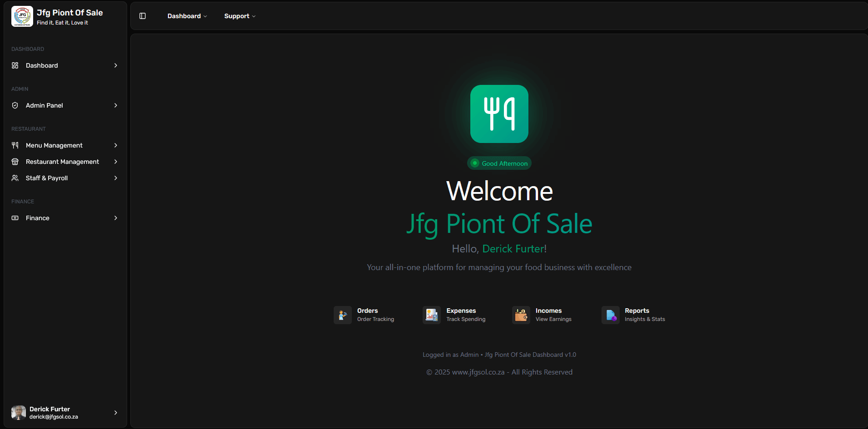Click the www.jfgsol.co.za copyright link
This screenshot has height=429, width=868.
point(478,372)
